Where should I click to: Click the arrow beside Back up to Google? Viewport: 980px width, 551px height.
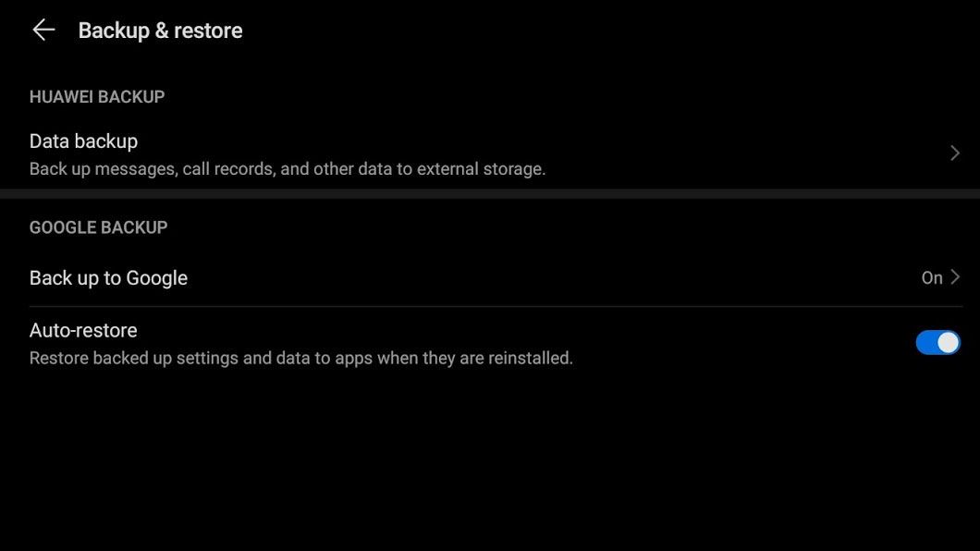click(x=953, y=276)
